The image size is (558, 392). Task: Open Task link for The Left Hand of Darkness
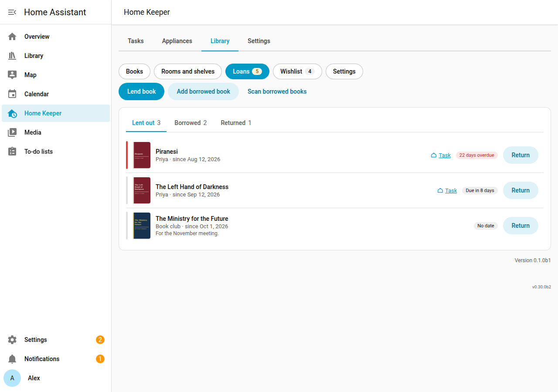(451, 191)
